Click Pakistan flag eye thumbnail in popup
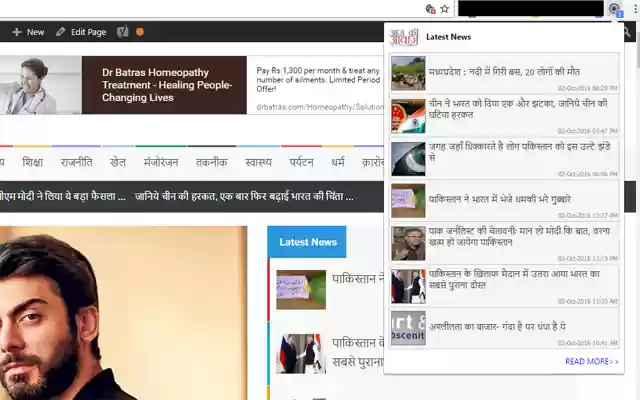The width and height of the screenshot is (640, 400). click(408, 159)
